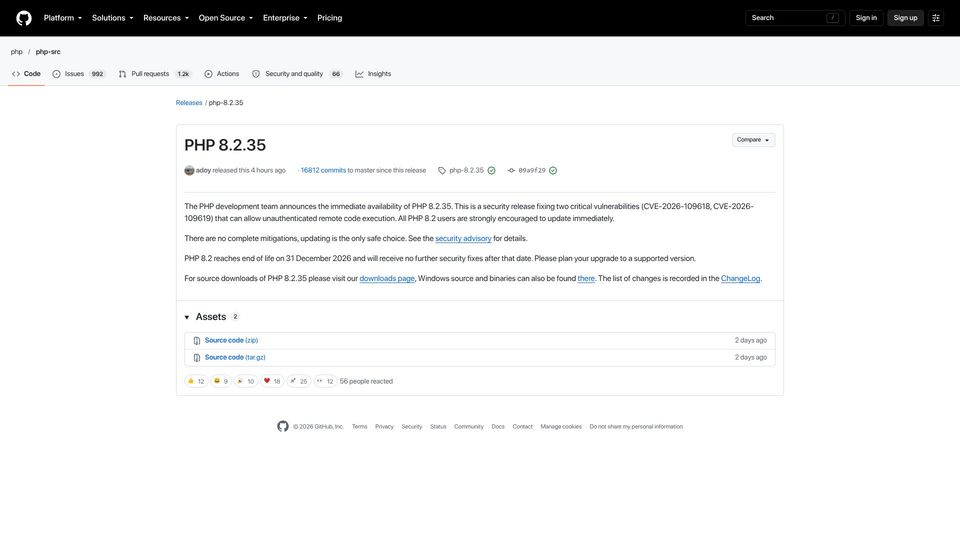Show verified status next to php-8.2.35 tag
The image size is (960, 540).
point(491,170)
